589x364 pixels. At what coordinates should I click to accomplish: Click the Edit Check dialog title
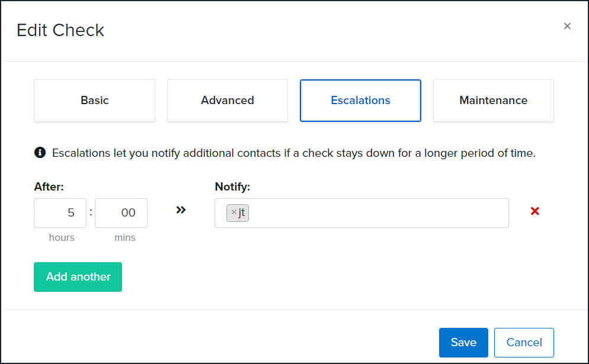click(x=60, y=30)
